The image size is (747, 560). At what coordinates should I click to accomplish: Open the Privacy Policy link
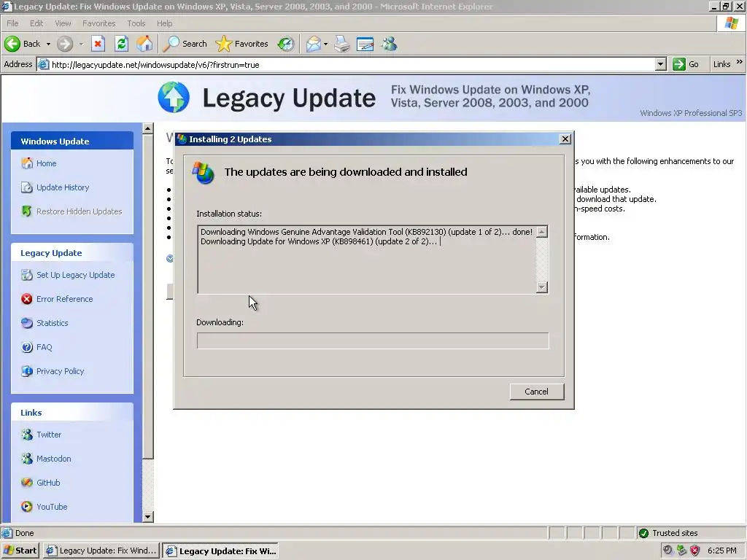pos(60,371)
